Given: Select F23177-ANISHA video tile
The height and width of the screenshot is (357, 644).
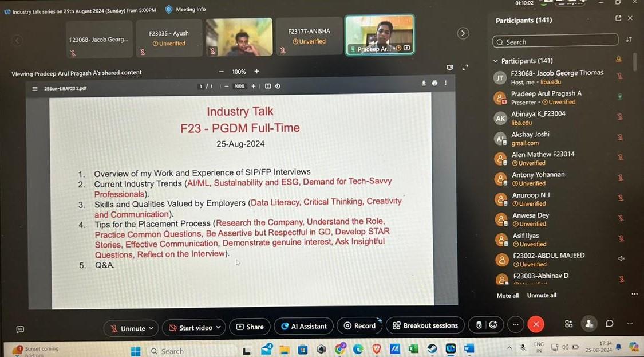Looking at the screenshot, I should pyautogui.click(x=309, y=36).
